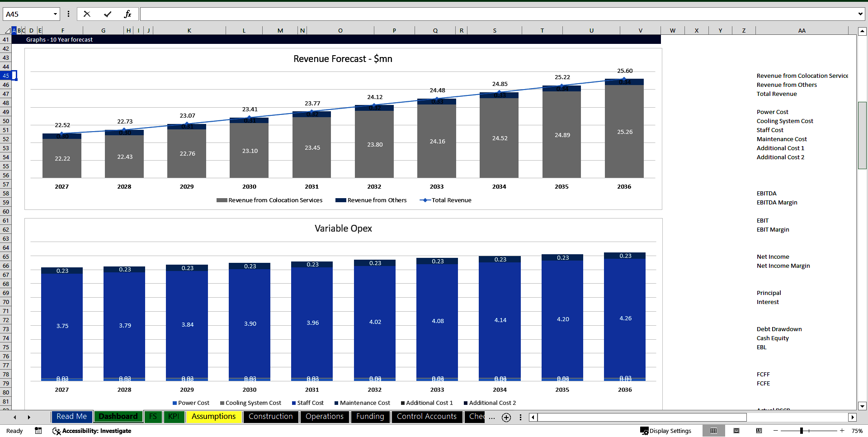868x437 pixels.
Task: Select the Funding sheet tab
Action: coord(370,417)
